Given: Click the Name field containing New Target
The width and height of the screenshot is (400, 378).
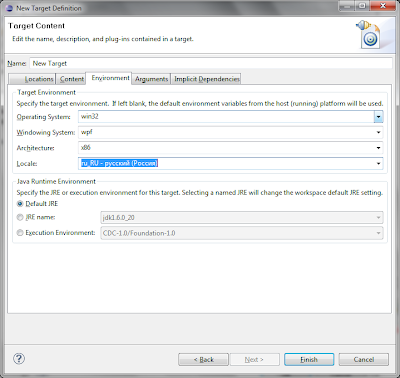Looking at the screenshot, I should (x=211, y=63).
